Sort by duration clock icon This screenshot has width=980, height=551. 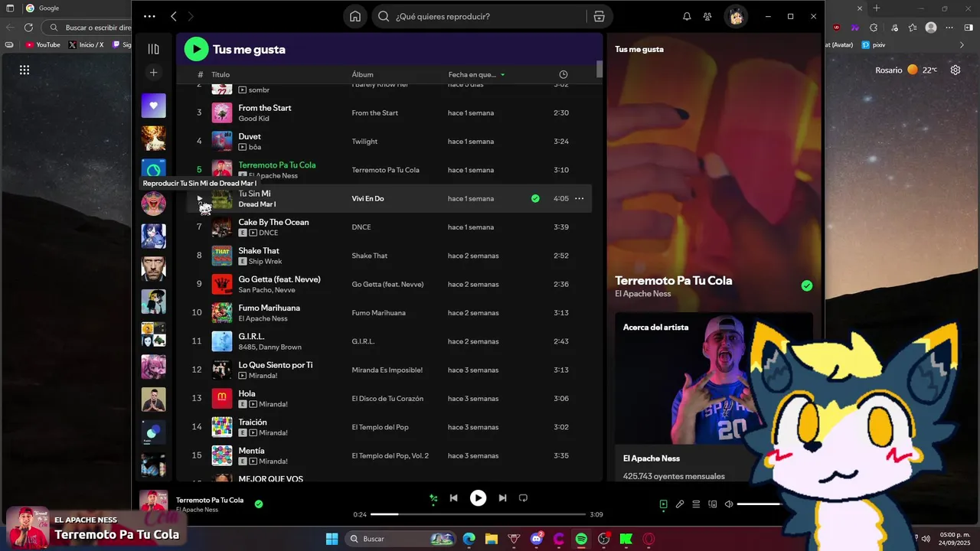pyautogui.click(x=563, y=74)
